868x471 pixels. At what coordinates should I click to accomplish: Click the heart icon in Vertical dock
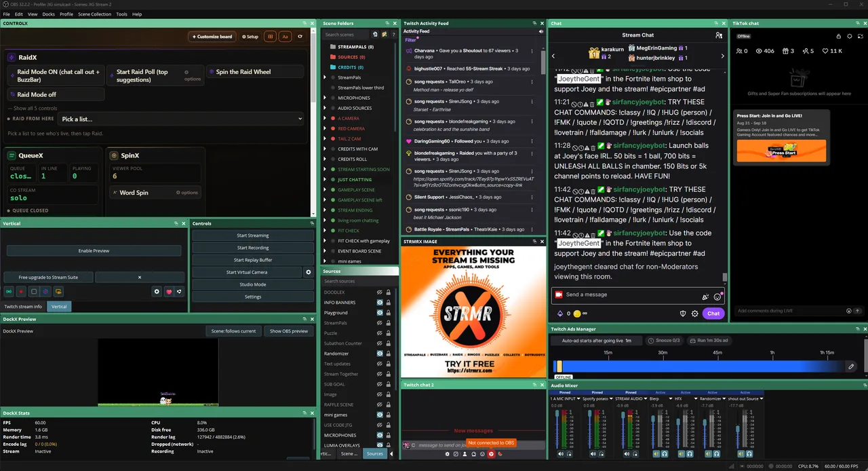pyautogui.click(x=169, y=292)
